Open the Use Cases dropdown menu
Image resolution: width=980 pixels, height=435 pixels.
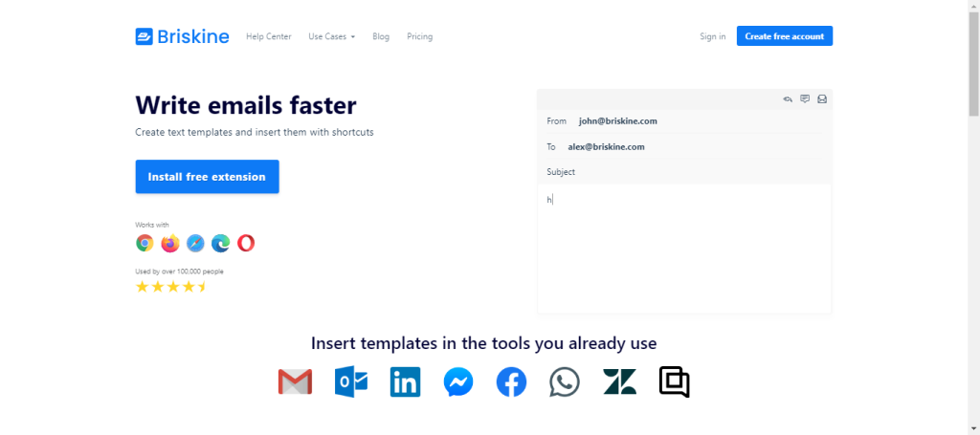[x=331, y=36]
